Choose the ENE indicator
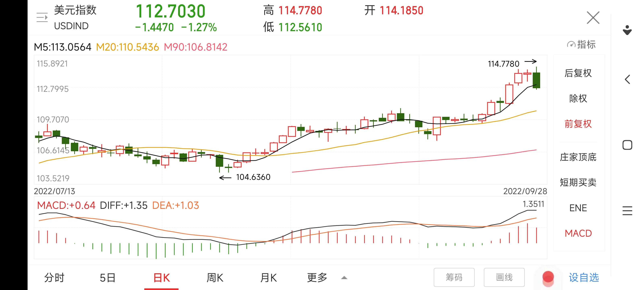This screenshot has width=644, height=290. 578,208
